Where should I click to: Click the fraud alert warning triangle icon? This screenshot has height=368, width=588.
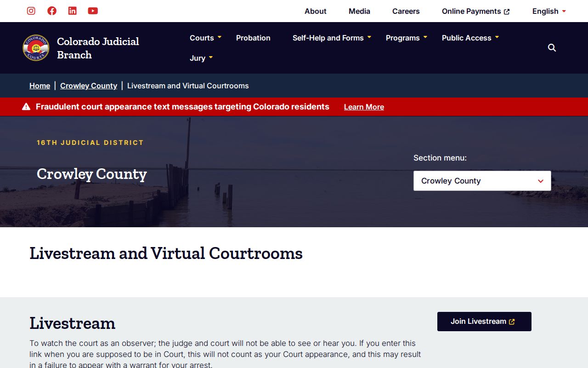[26, 107]
